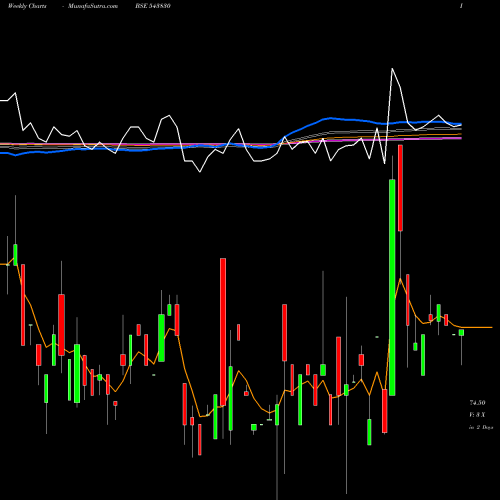Select the tallest green candlestick
Image resolution: width=500 pixels, height=500 pixels.
[x=392, y=287]
